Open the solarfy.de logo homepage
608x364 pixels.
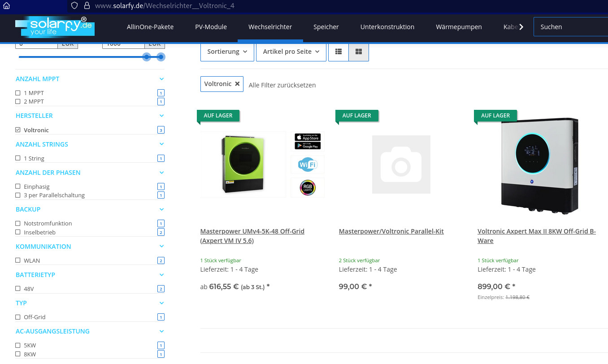[x=55, y=27]
